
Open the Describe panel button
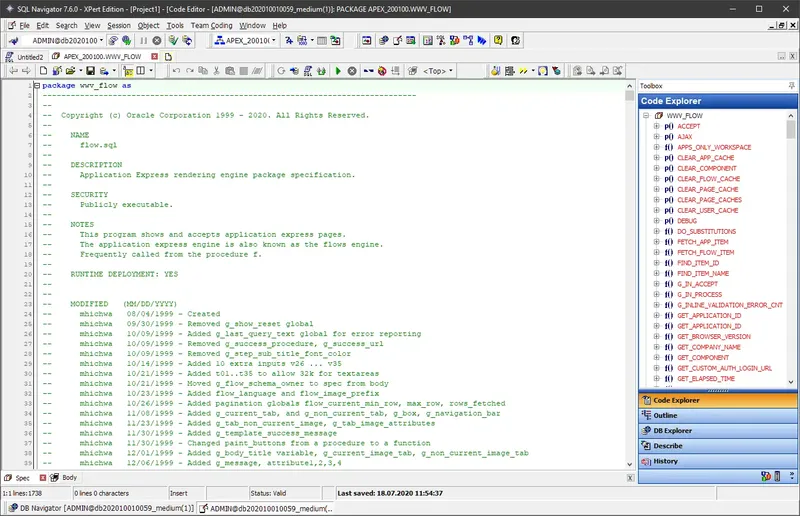coord(717,446)
